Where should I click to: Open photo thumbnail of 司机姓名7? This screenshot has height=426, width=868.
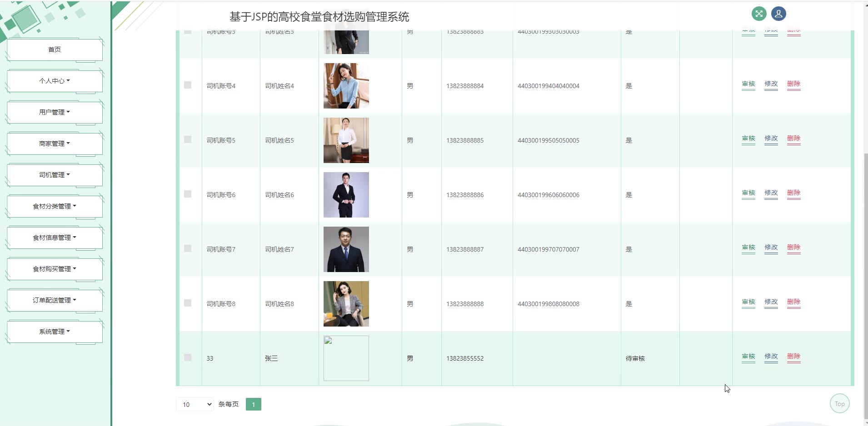(x=346, y=249)
